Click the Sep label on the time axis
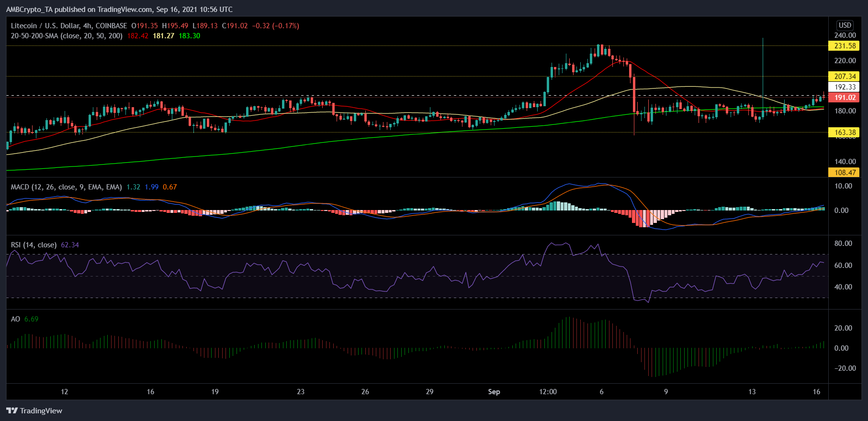The width and height of the screenshot is (868, 421). [x=494, y=392]
